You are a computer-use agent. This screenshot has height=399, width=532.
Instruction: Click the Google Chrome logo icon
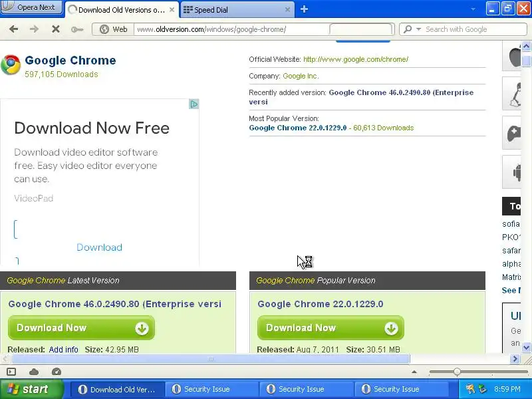(11, 65)
